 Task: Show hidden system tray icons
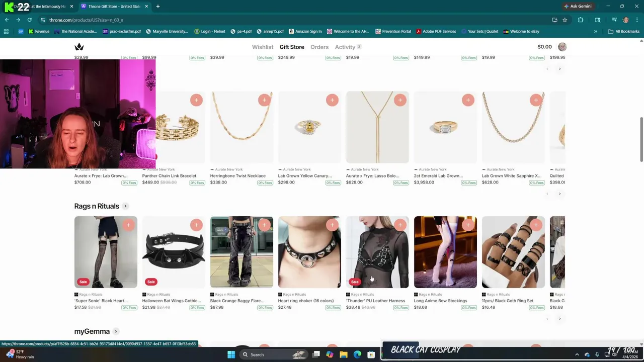(x=577, y=354)
